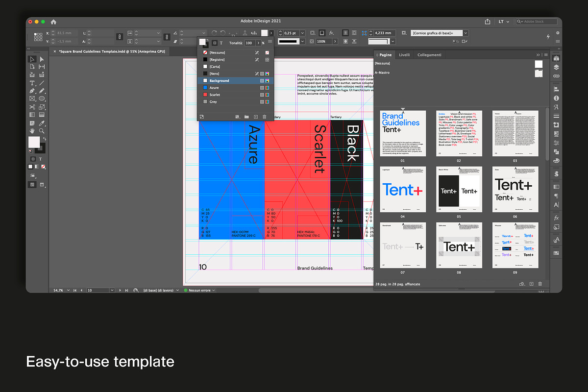Select the Rectangle Frame tool
This screenshot has width=588, height=392.
click(x=32, y=99)
